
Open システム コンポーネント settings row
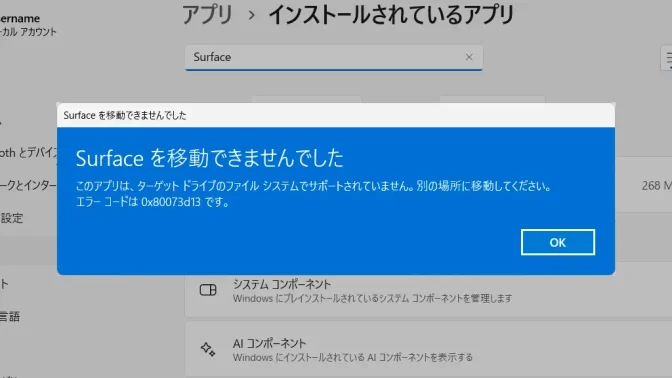[x=428, y=291]
